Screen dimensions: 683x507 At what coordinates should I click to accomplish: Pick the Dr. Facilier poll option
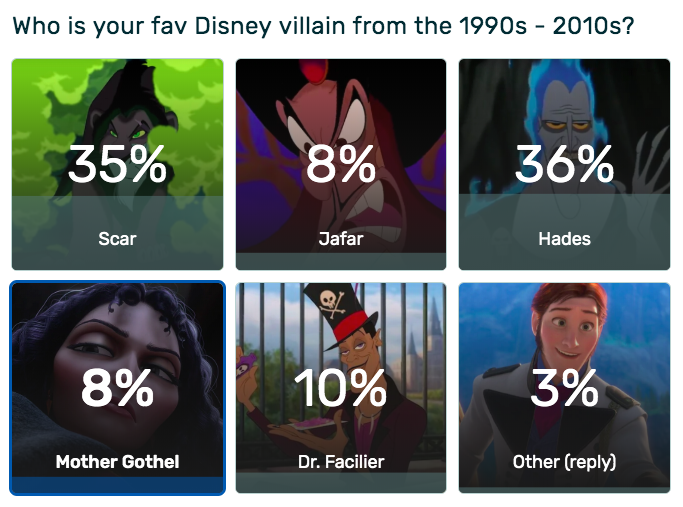click(341, 388)
